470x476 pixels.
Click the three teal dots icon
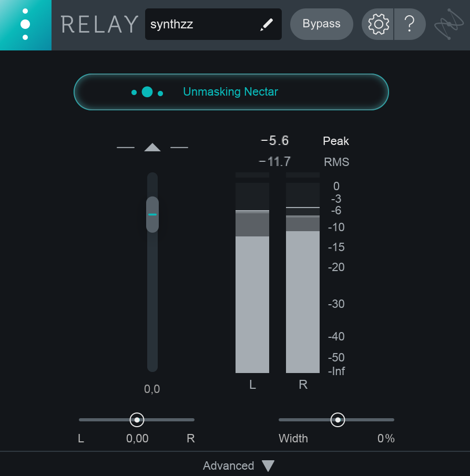pyautogui.click(x=147, y=92)
